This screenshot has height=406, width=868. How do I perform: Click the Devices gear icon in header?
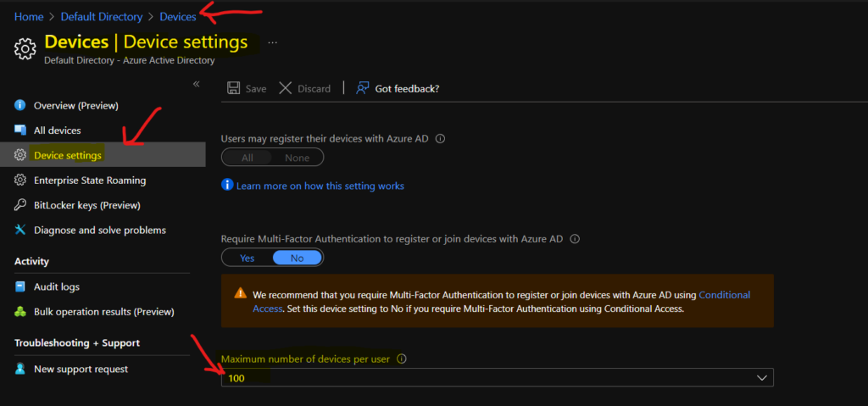pyautogui.click(x=25, y=49)
